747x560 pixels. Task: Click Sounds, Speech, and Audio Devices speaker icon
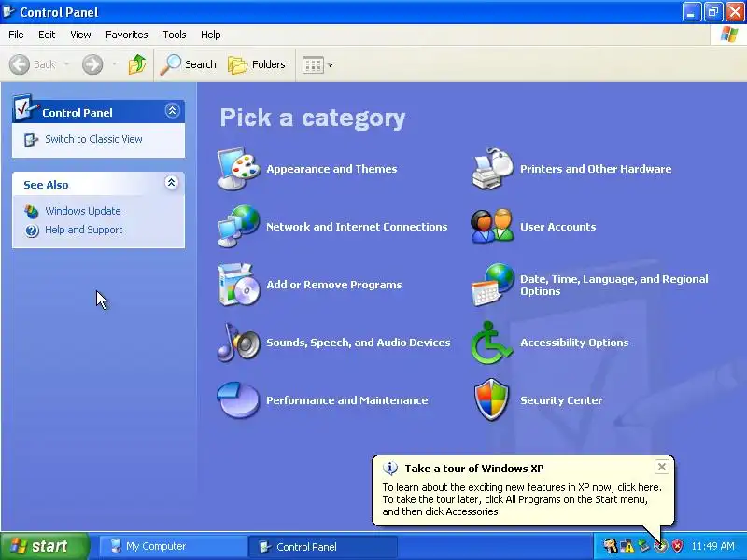click(239, 343)
